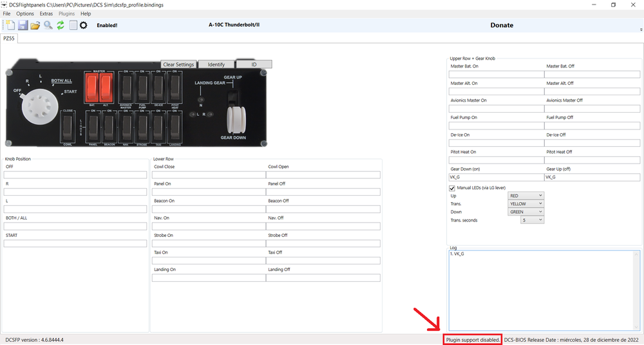Click the BOTH / ALL knob input field
Viewport: 644px width, 345px height.
pos(75,227)
